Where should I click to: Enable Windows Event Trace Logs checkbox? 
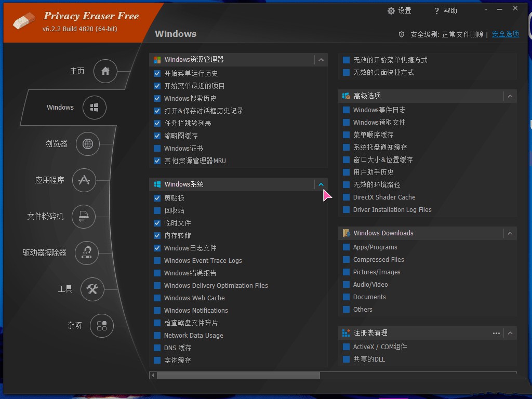[157, 261]
